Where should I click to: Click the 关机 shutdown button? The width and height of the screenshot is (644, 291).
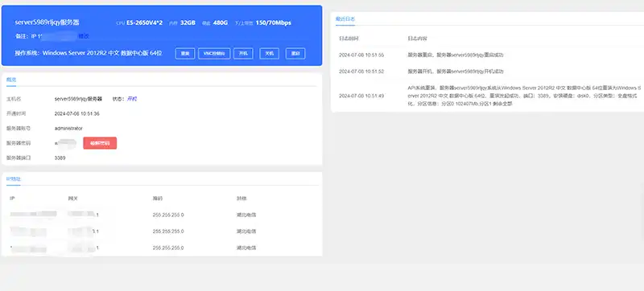click(270, 54)
